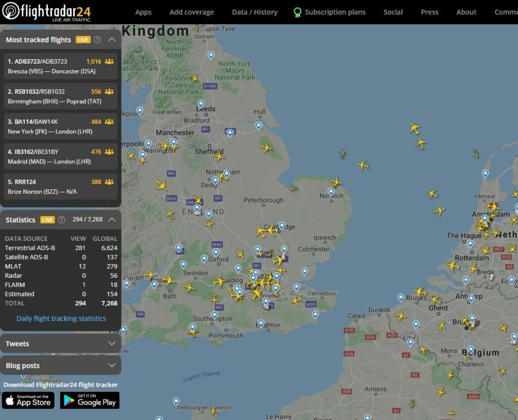The image size is (518, 420).
Task: Open the About menu
Action: coord(466,12)
